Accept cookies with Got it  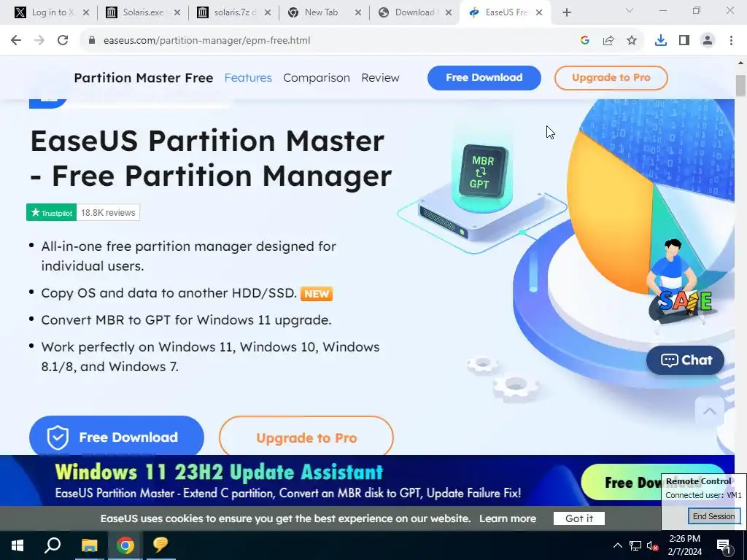(x=578, y=518)
